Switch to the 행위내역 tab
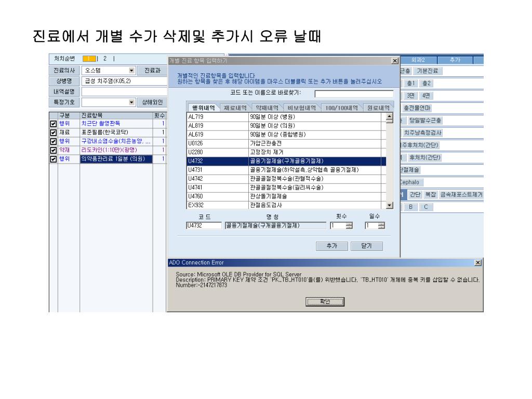This screenshot has width=532, height=399. coord(203,108)
